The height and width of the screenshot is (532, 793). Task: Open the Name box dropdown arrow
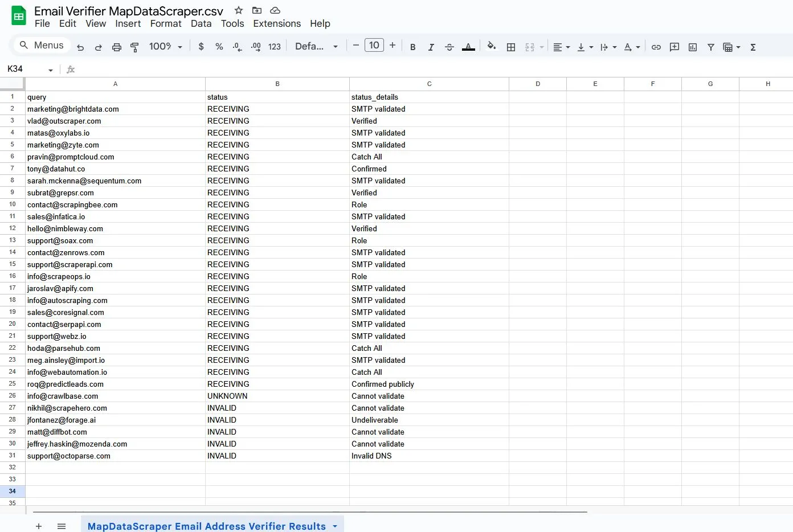pos(51,69)
